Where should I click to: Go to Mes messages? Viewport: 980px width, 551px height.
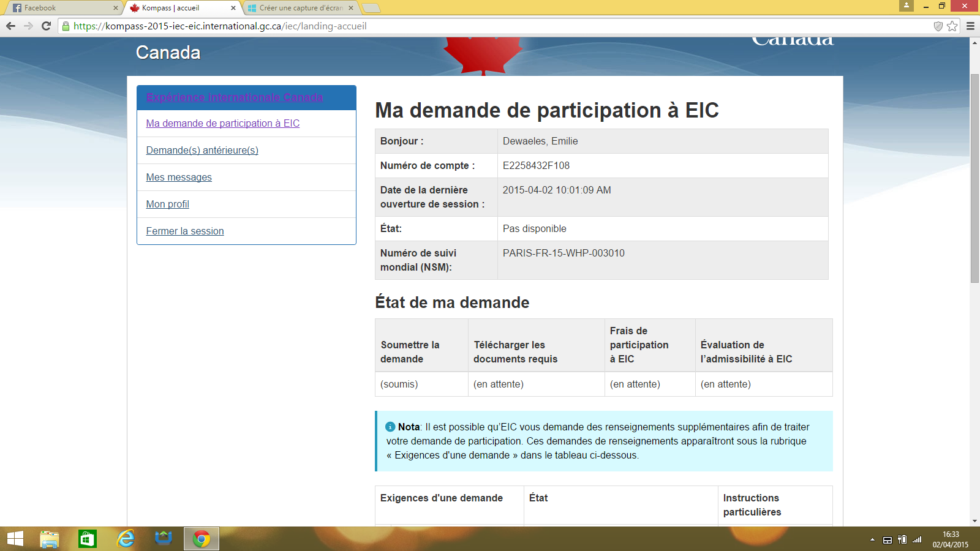(179, 177)
